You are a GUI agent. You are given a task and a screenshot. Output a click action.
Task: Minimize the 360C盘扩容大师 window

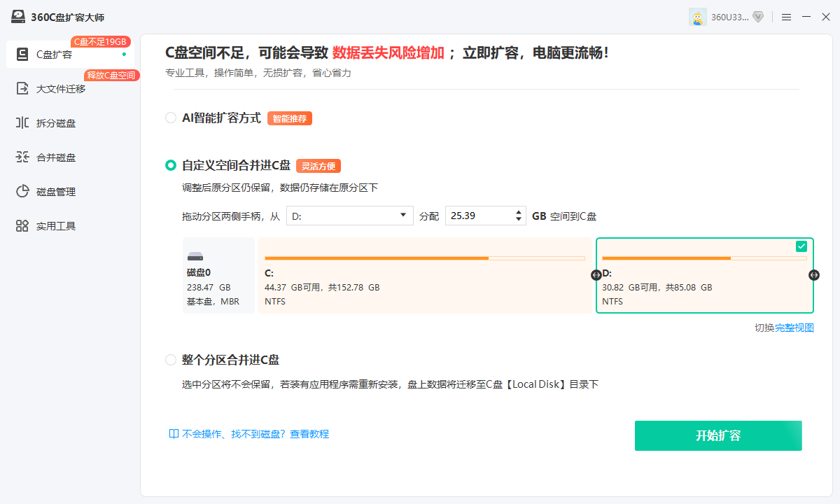point(806,17)
